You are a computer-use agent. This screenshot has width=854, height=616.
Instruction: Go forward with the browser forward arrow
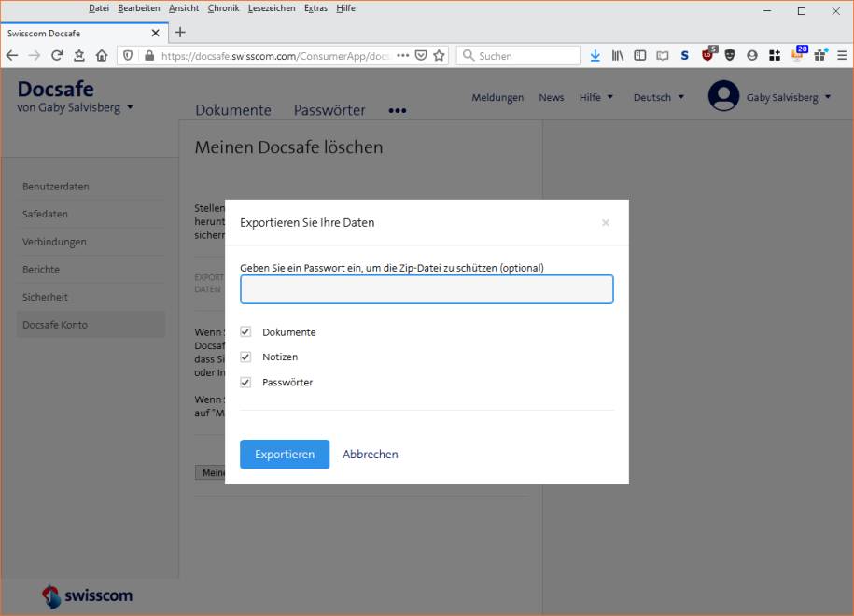[35, 56]
